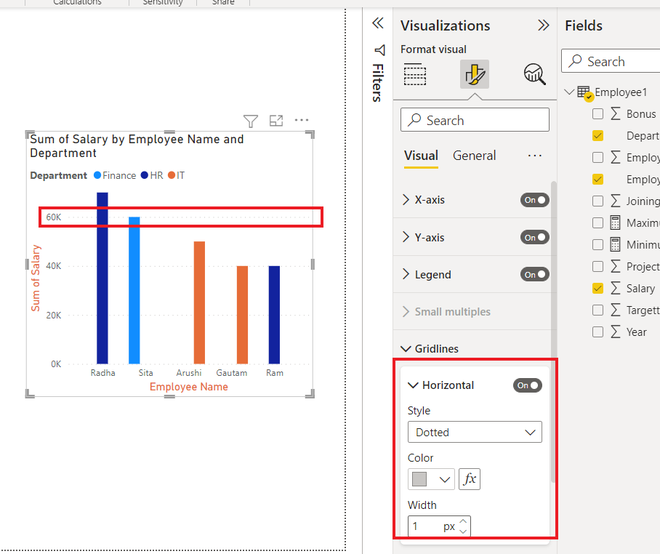Collapse the Visualizations pane double-arrow

tap(543, 25)
